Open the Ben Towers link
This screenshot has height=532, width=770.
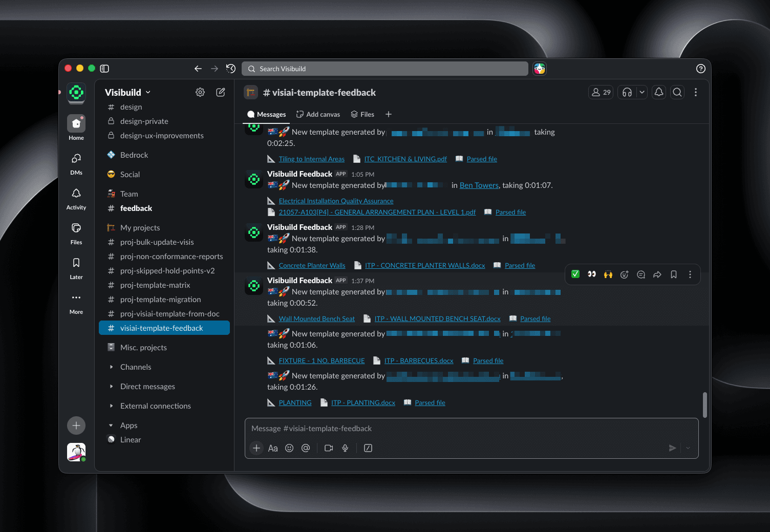(479, 185)
